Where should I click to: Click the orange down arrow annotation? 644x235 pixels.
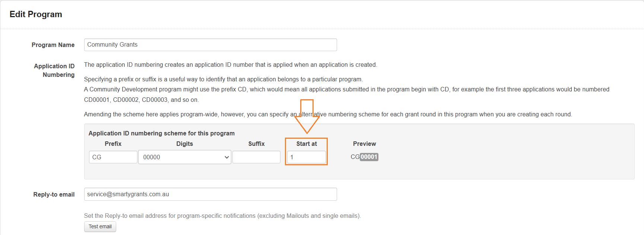[x=307, y=116]
